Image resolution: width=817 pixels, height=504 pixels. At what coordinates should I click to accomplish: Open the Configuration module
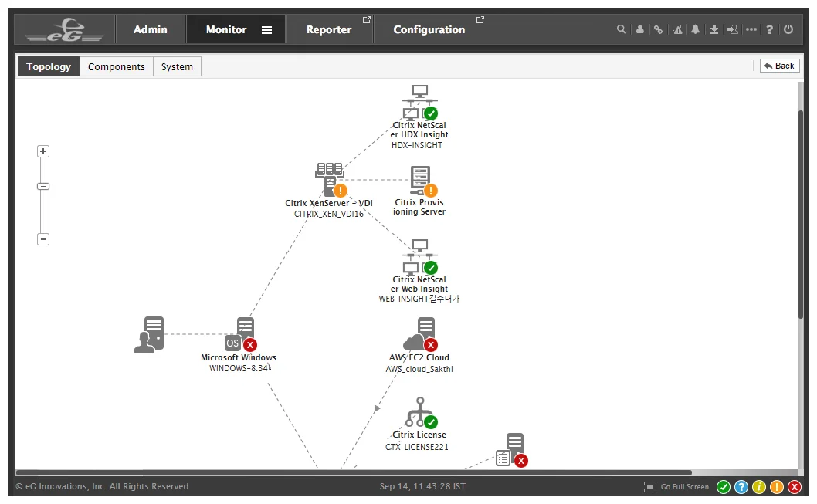(x=429, y=29)
